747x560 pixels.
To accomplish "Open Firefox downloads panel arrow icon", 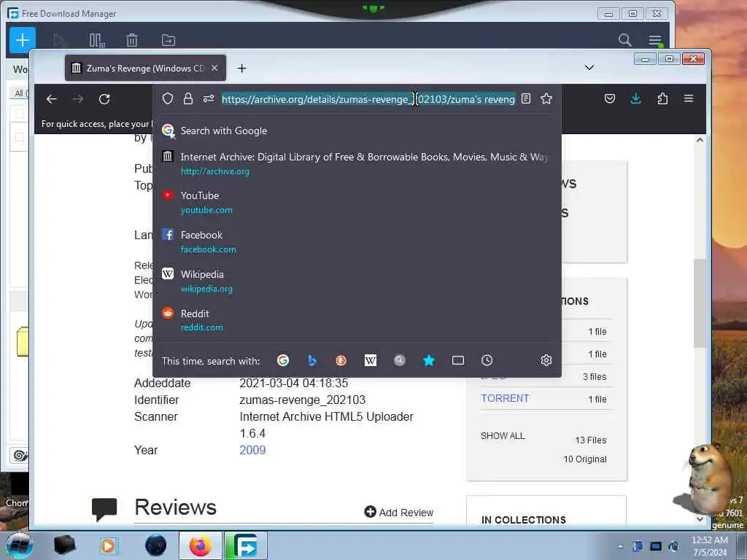I will pyautogui.click(x=635, y=98).
